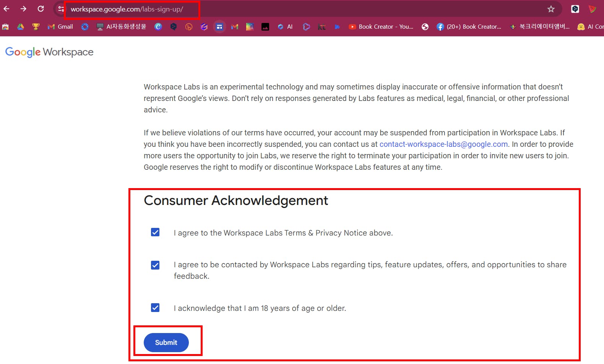
Task: Reload the page with the refresh icon
Action: pyautogui.click(x=41, y=9)
